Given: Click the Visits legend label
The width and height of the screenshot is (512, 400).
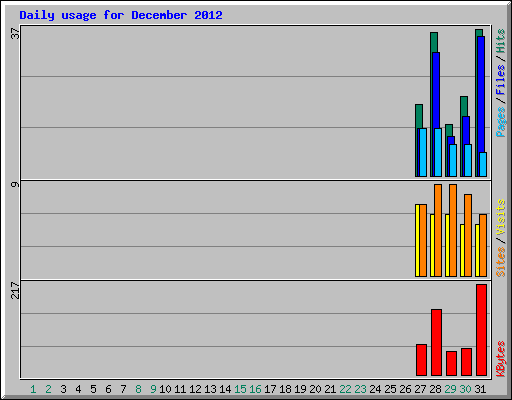Looking at the screenshot, I should (x=500, y=217).
